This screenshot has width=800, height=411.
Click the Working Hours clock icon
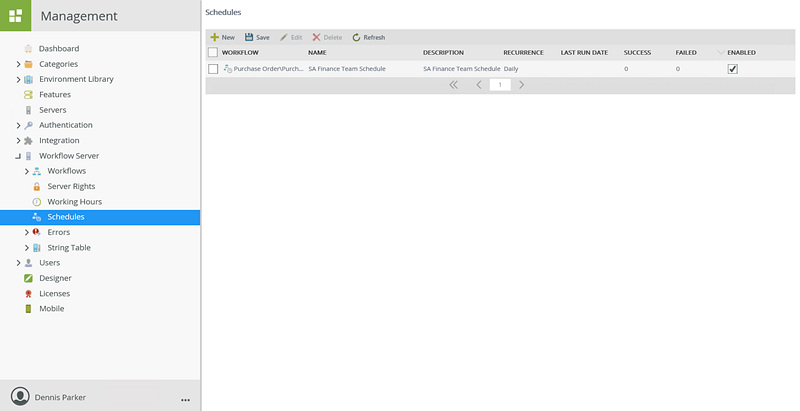click(x=37, y=201)
